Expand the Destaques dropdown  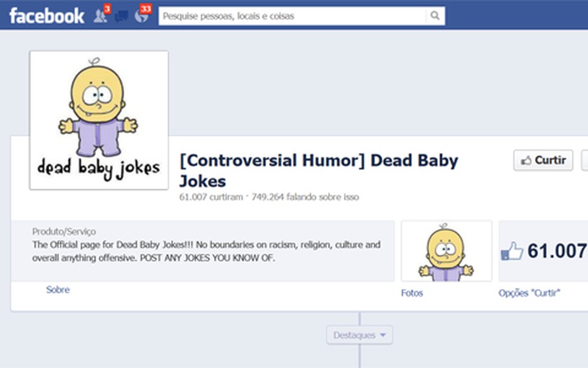click(359, 334)
